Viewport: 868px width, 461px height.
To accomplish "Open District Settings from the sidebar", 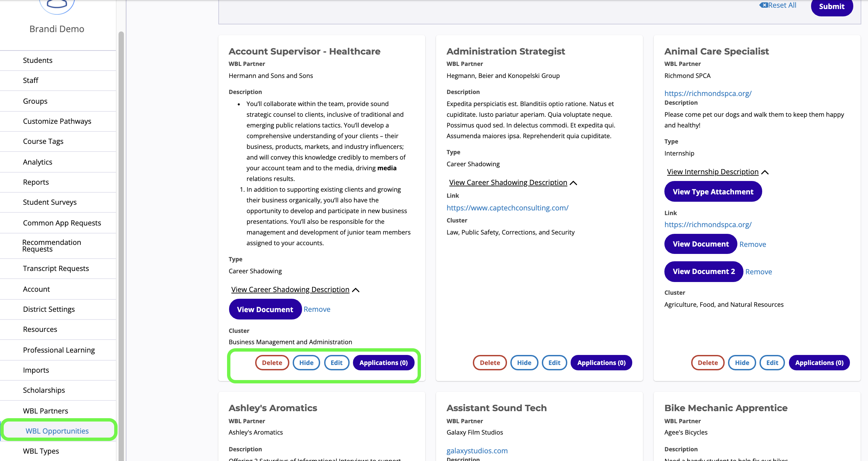I will click(49, 309).
